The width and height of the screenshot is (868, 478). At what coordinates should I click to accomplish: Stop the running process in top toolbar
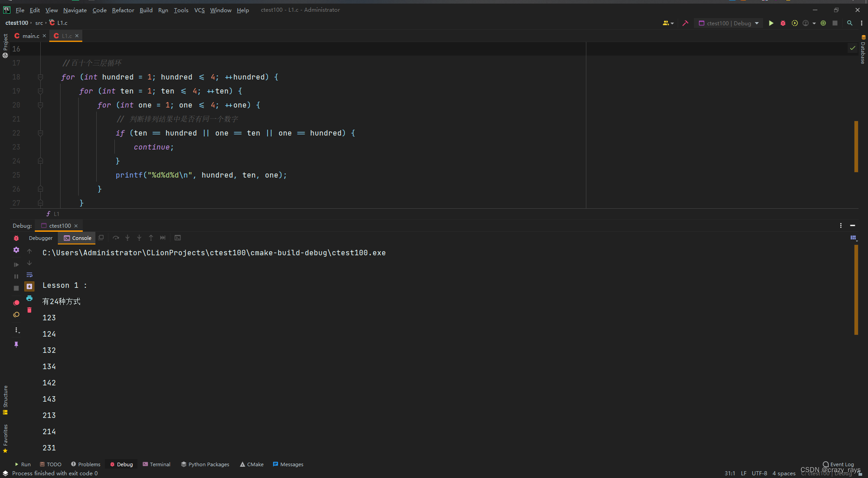[x=835, y=23]
